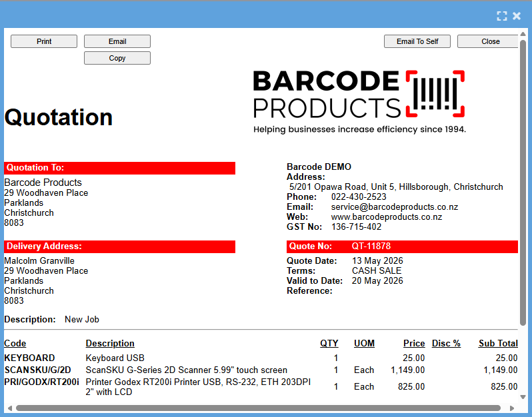Click phone number 022-430-2523
The image size is (532, 417).
point(359,197)
